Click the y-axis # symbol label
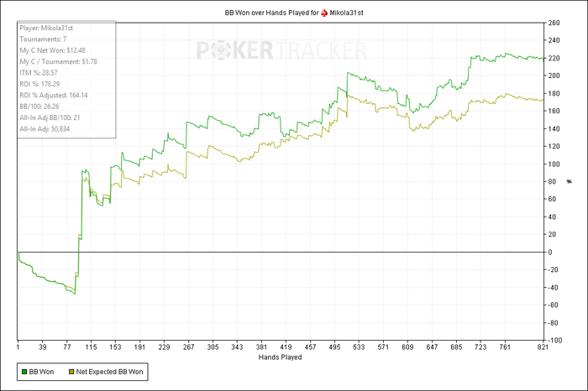Screen dimensions: 588x391 (x=570, y=181)
